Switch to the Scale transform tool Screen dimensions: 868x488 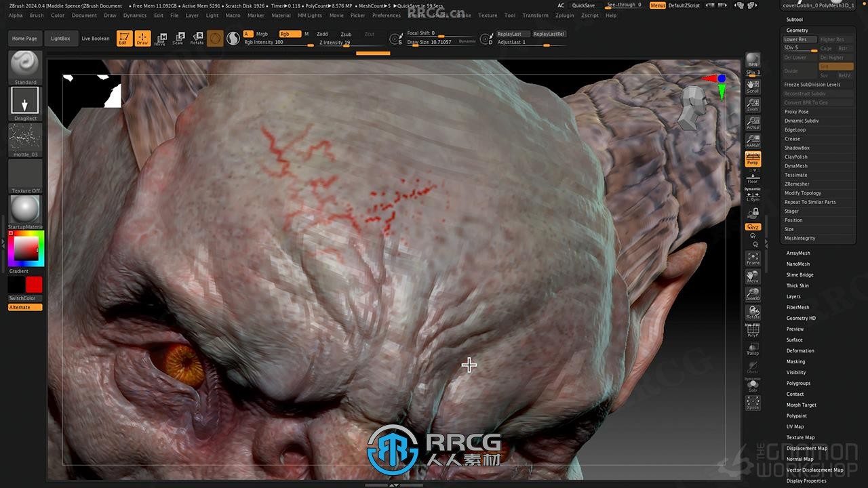[x=178, y=39]
